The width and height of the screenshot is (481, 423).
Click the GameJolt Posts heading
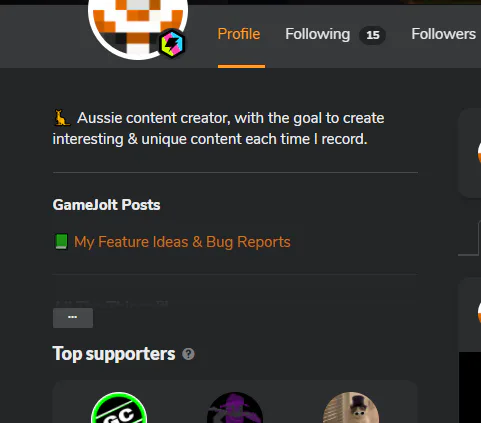[x=106, y=205]
